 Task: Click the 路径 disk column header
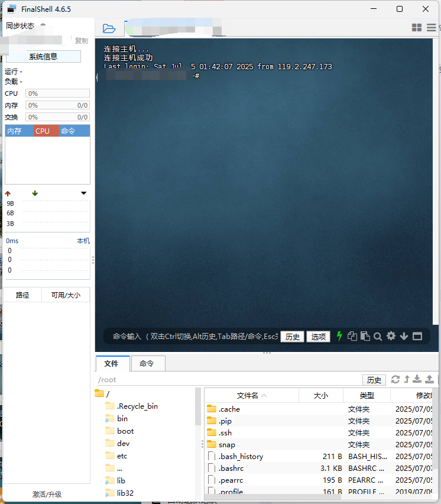(22, 295)
